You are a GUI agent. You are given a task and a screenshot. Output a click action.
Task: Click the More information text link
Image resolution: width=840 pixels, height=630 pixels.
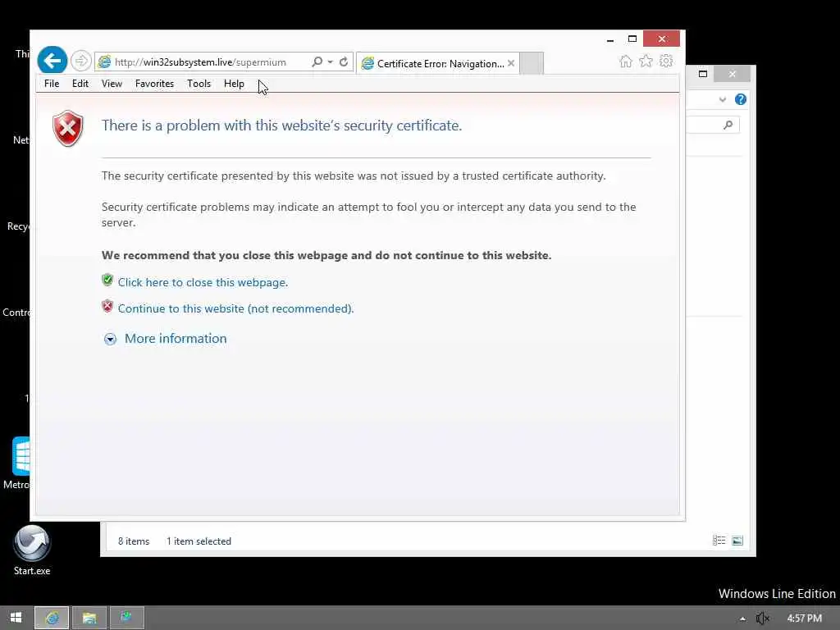tap(176, 339)
